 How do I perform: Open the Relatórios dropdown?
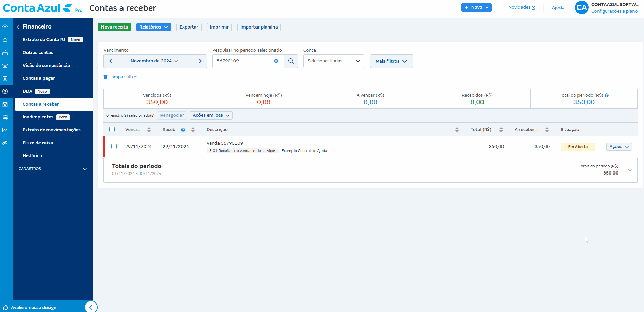(153, 27)
